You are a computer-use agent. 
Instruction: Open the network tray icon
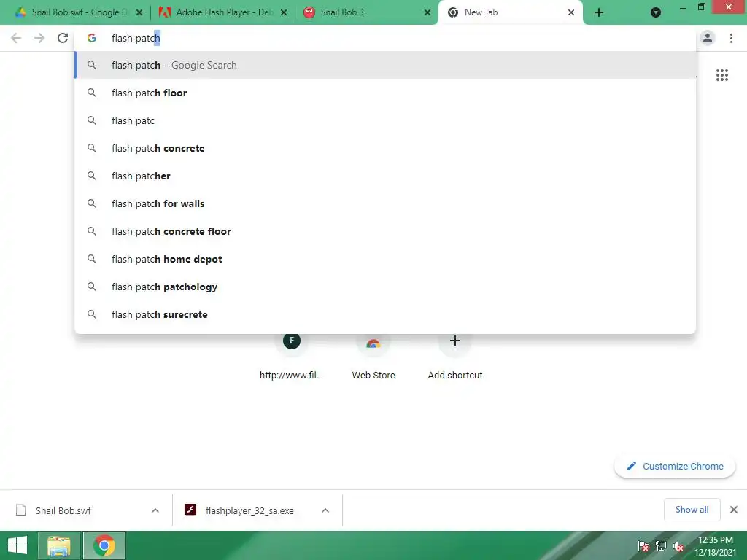coord(661,545)
